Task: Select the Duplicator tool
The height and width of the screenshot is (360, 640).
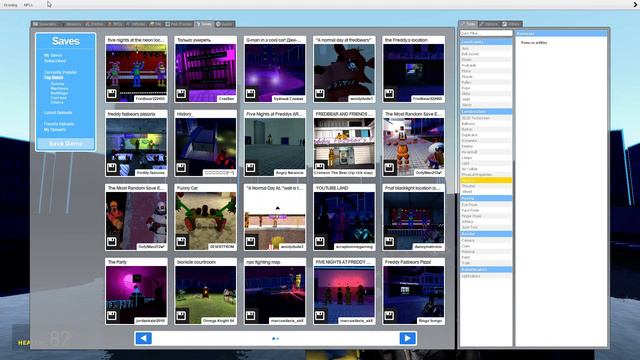Action: pos(486,135)
